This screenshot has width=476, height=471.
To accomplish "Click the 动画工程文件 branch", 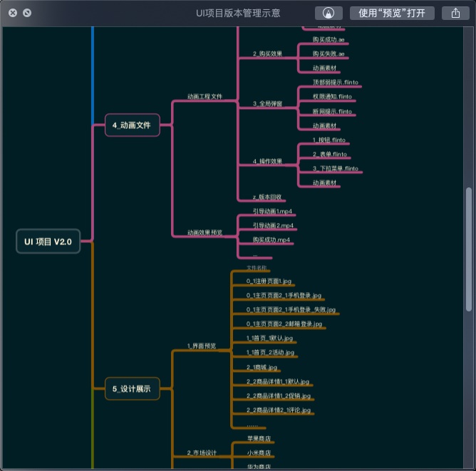I will [205, 96].
